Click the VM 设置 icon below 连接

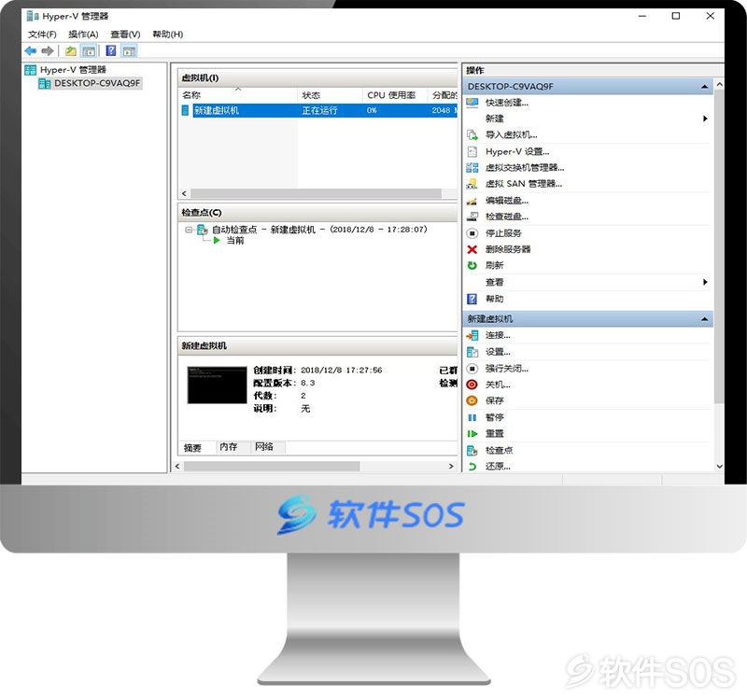coord(472,352)
